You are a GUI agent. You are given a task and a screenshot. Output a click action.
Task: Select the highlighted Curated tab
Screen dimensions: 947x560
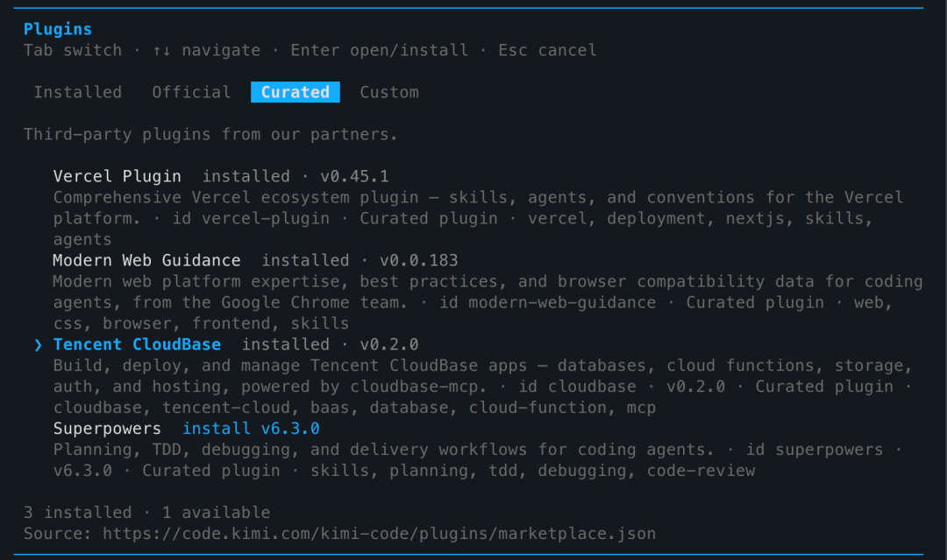tap(295, 92)
